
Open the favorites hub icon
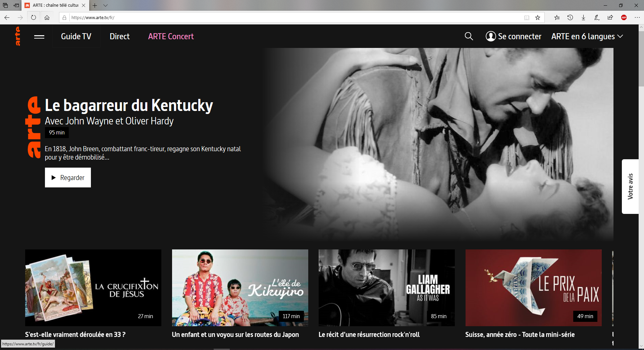pyautogui.click(x=557, y=17)
